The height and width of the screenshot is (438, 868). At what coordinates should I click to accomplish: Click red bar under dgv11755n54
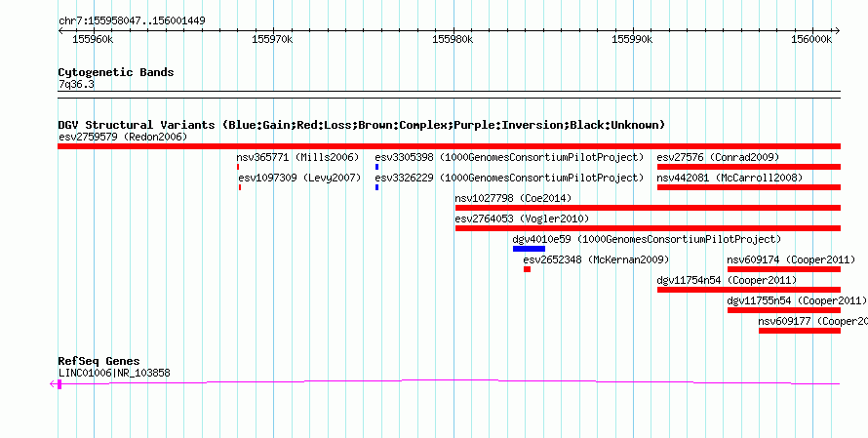784,310
